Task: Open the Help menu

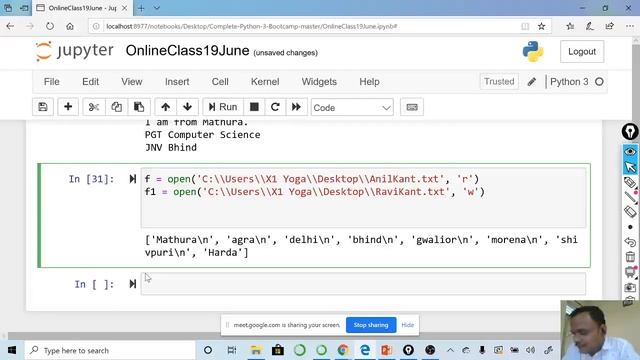Action: [x=369, y=82]
